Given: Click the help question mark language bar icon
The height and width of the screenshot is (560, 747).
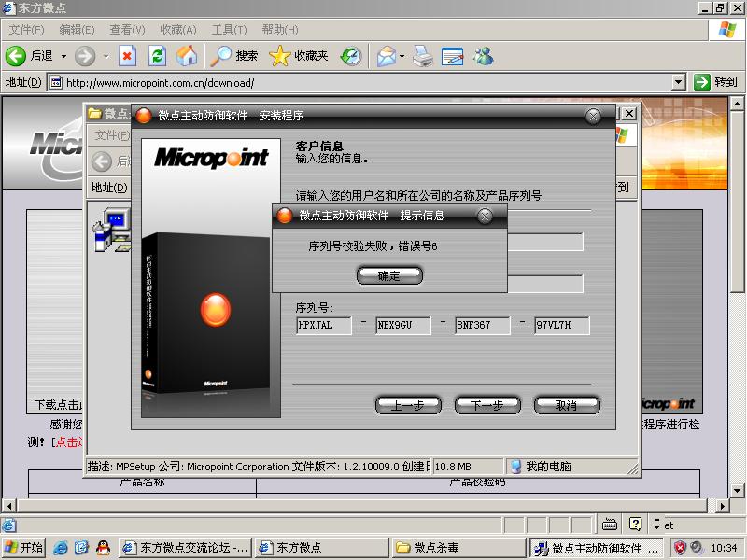Looking at the screenshot, I should [635, 525].
